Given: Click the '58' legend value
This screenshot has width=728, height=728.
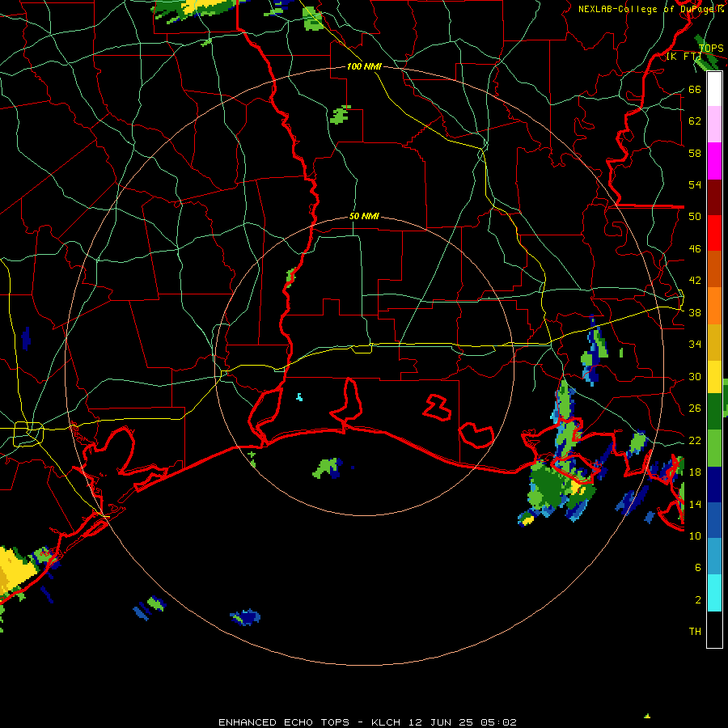Looking at the screenshot, I should pyautogui.click(x=695, y=153).
